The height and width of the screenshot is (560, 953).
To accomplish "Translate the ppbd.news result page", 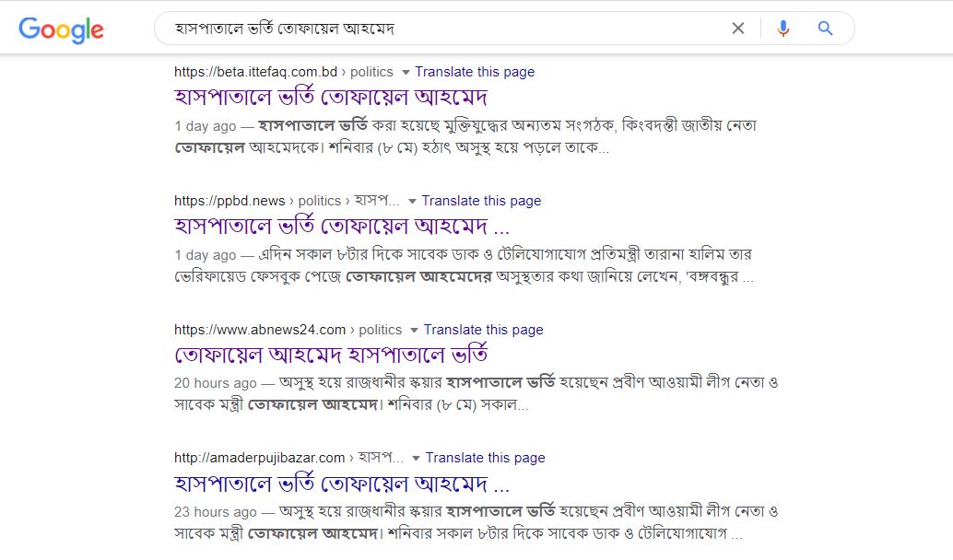I will click(481, 201).
